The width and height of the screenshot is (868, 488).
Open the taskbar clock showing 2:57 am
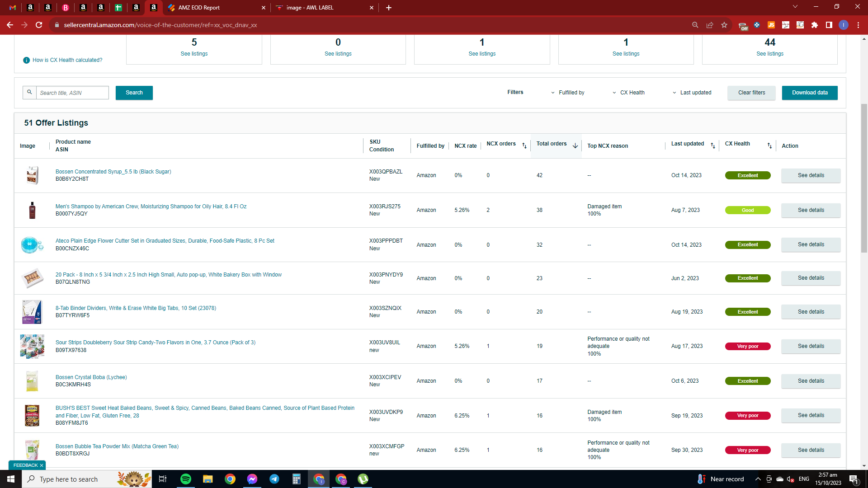(x=828, y=479)
